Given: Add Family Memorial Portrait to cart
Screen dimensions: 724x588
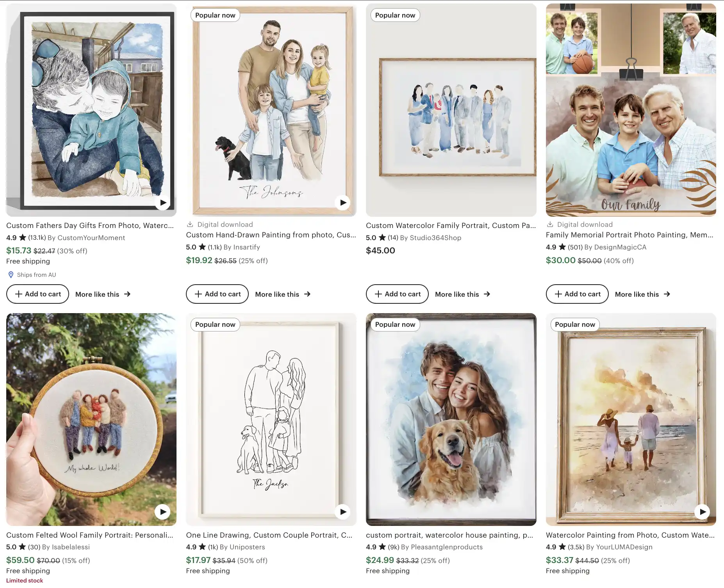Looking at the screenshot, I should (577, 294).
